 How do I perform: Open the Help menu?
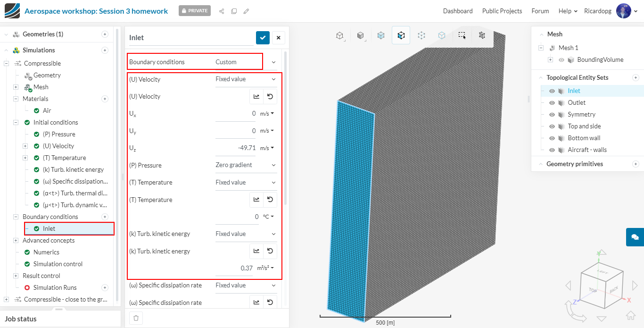[568, 11]
